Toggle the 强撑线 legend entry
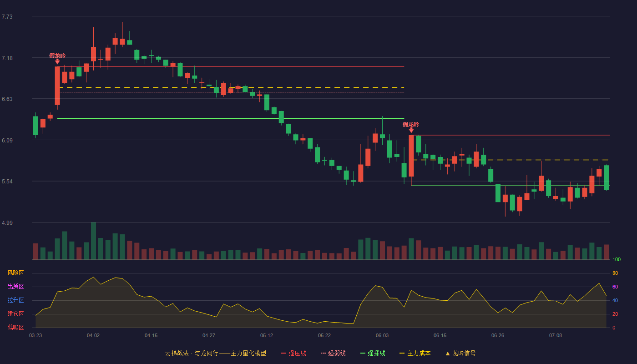 373,353
